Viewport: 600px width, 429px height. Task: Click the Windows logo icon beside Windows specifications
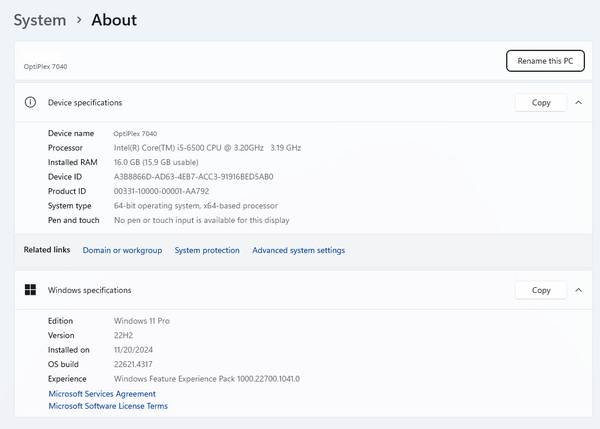[30, 290]
